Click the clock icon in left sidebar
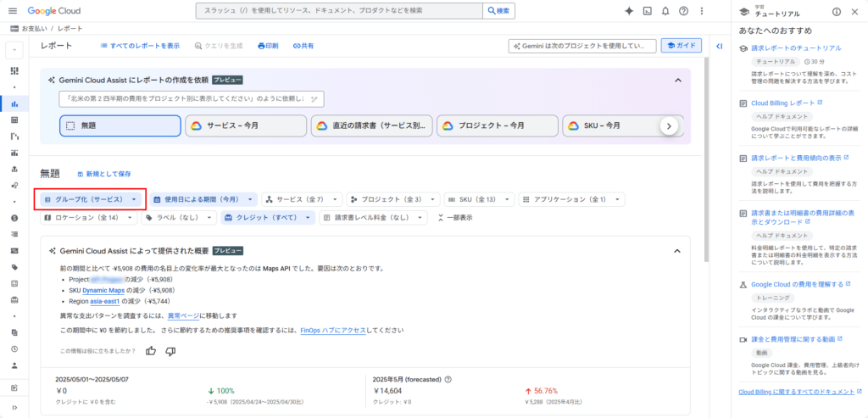This screenshot has width=868, height=418. click(14, 349)
